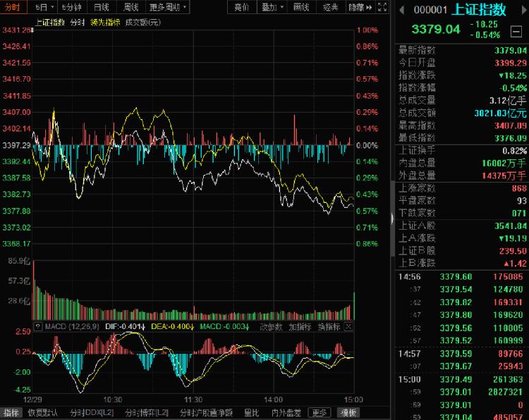Toggle the 领先指标 leading indicator legend
The width and height of the screenshot is (529, 420).
point(105,23)
